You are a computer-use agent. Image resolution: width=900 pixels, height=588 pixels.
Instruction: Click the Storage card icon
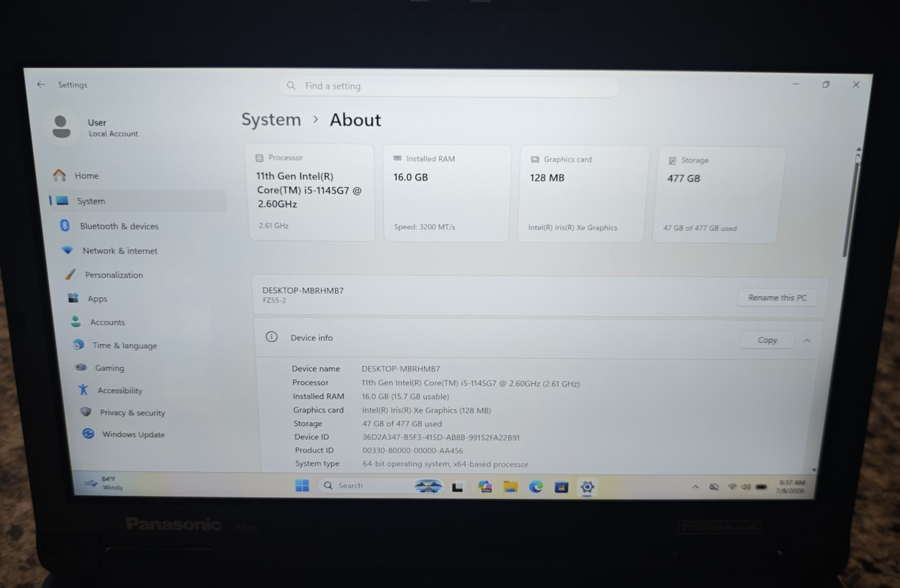point(672,161)
